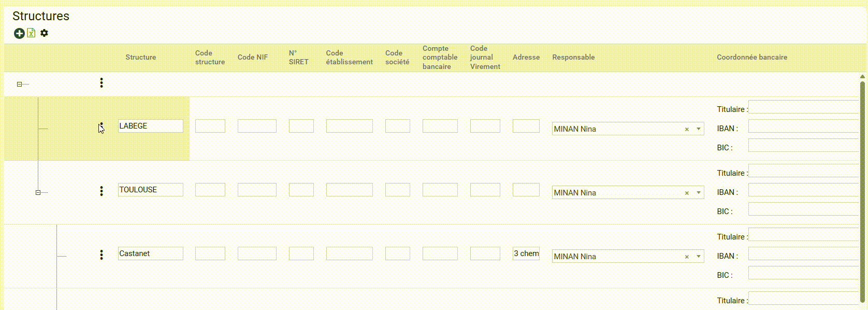This screenshot has width=868, height=310.
Task: Click the Structure column header
Action: (x=140, y=58)
